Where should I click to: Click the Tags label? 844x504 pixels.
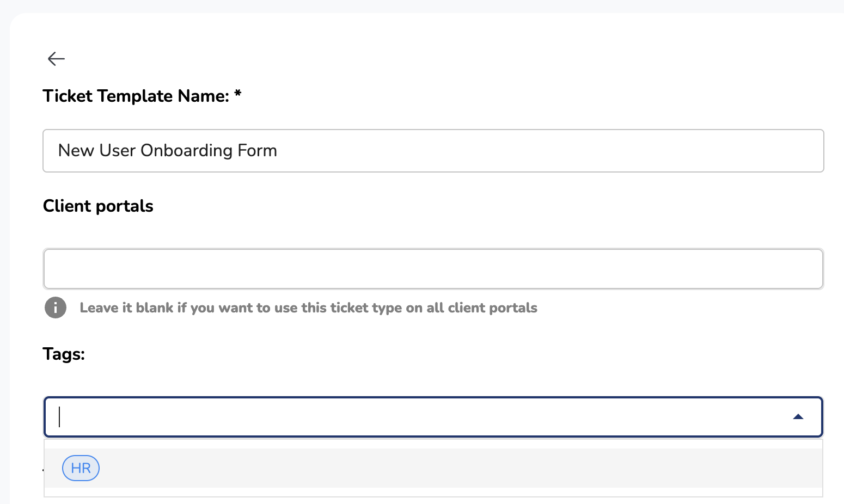pos(64,354)
